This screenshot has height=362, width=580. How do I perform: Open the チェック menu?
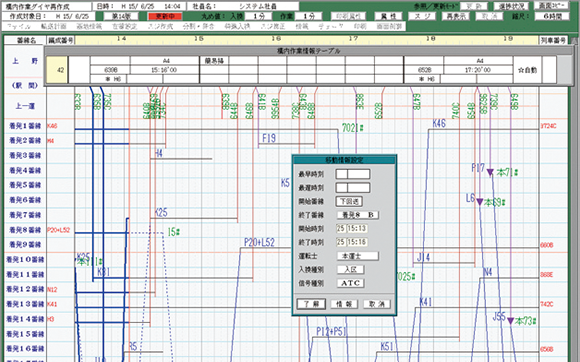coord(331,27)
